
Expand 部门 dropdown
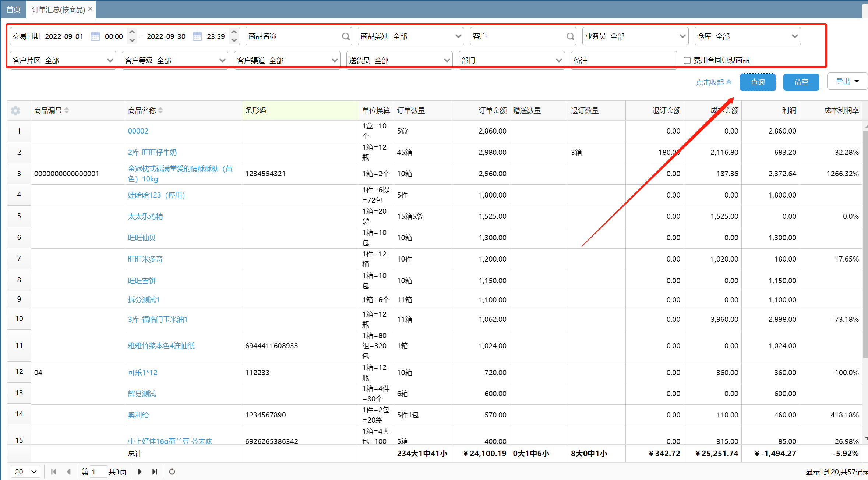pos(559,60)
